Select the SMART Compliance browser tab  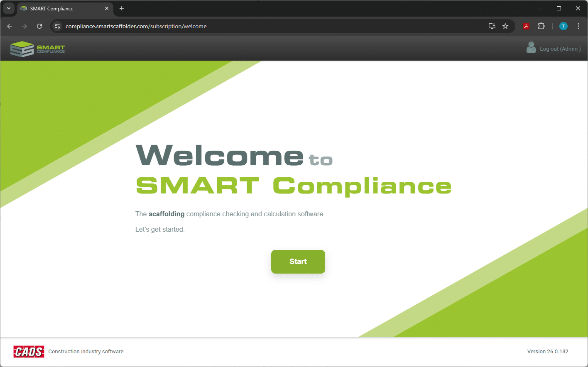pyautogui.click(x=62, y=8)
